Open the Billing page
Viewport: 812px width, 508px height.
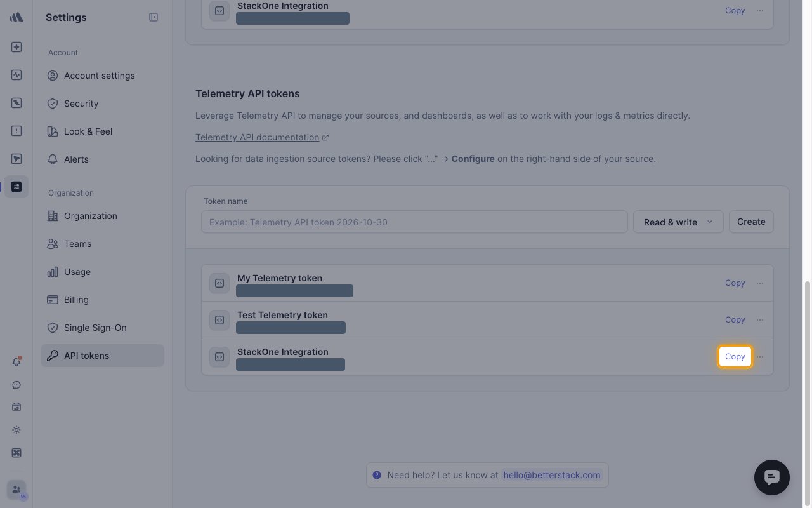click(102, 300)
